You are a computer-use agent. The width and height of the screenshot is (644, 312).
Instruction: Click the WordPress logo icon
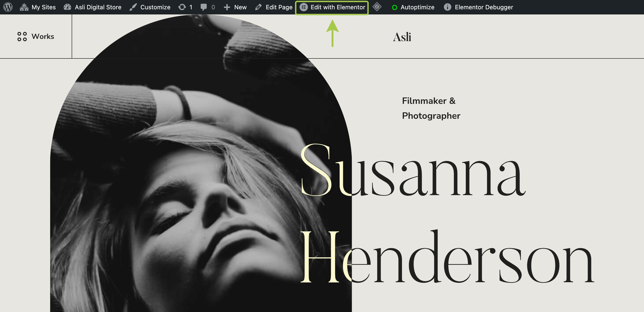coord(8,7)
